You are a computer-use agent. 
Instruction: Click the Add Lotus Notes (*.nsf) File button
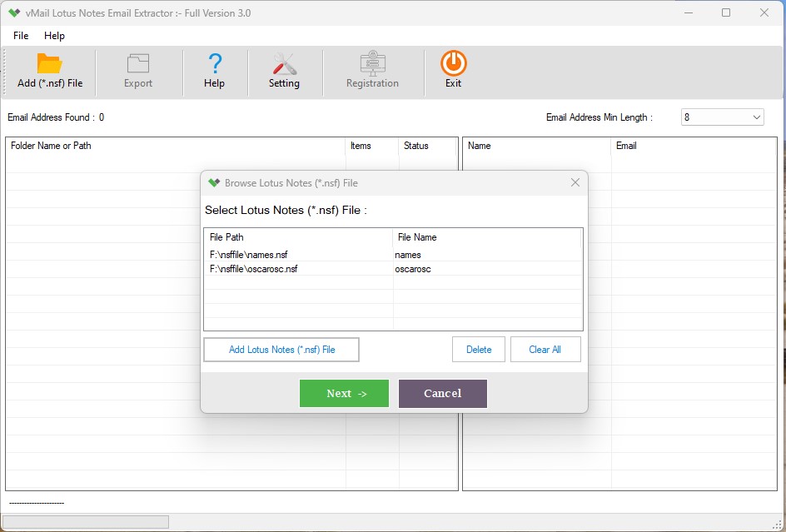[281, 350]
